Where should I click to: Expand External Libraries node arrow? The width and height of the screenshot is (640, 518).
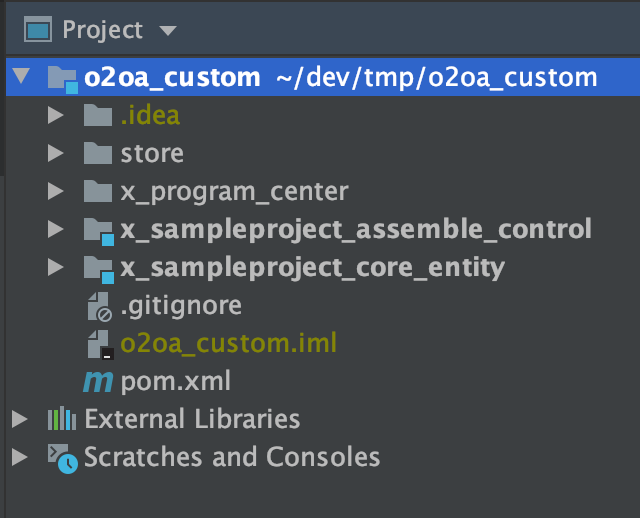[x=20, y=419]
